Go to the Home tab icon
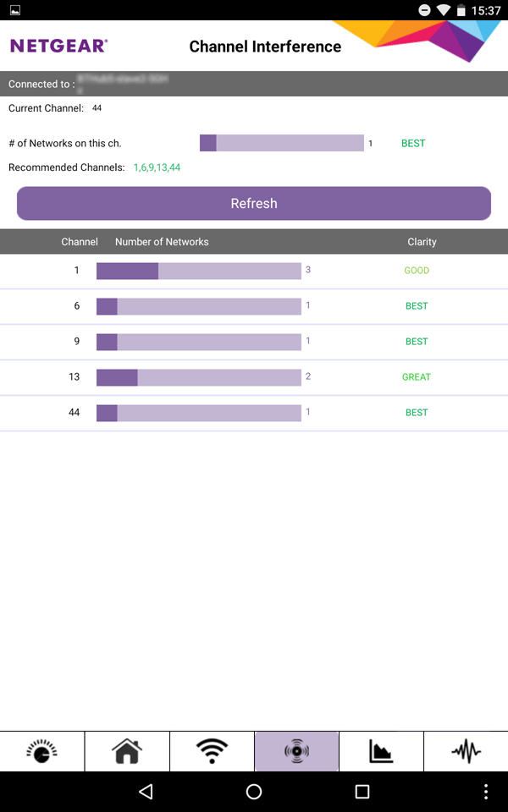The height and width of the screenshot is (812, 508). pyautogui.click(x=127, y=751)
